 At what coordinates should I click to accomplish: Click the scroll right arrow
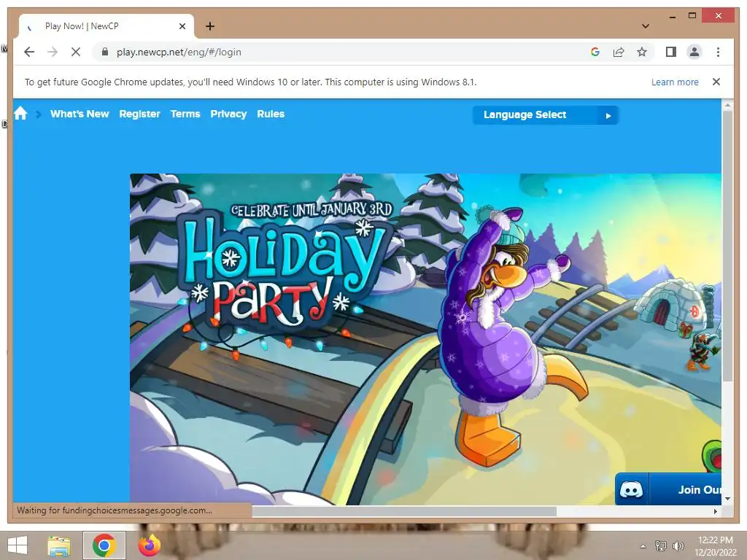click(x=715, y=511)
